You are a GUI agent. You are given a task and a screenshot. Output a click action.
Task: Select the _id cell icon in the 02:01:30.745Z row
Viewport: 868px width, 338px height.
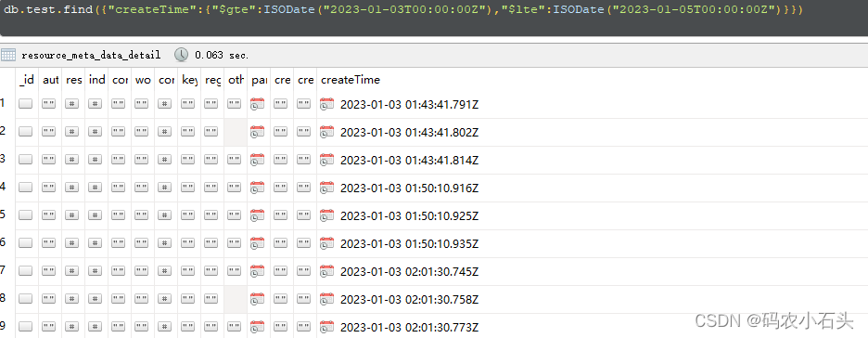click(25, 271)
